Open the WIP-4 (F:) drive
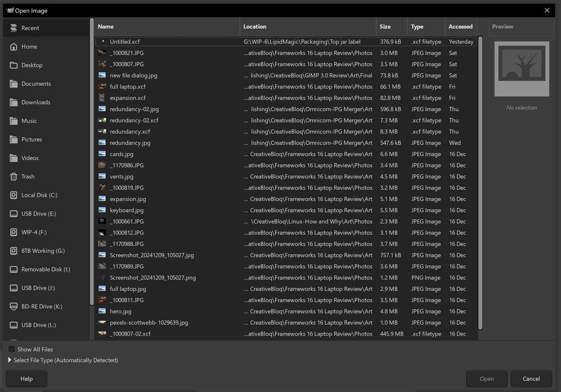The image size is (561, 392). [x=33, y=232]
